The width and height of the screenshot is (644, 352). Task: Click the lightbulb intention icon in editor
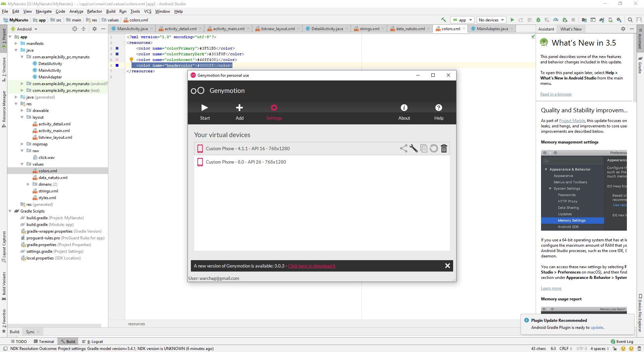click(131, 60)
